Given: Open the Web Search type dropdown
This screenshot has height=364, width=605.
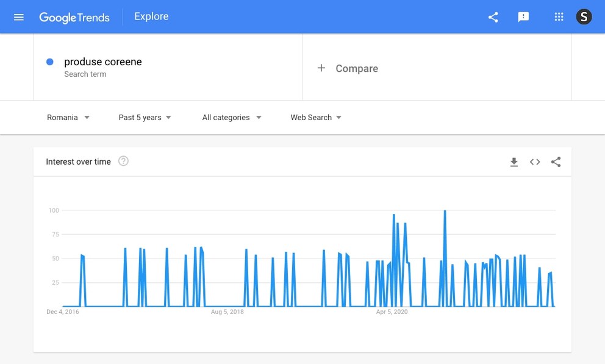Looking at the screenshot, I should pos(316,118).
